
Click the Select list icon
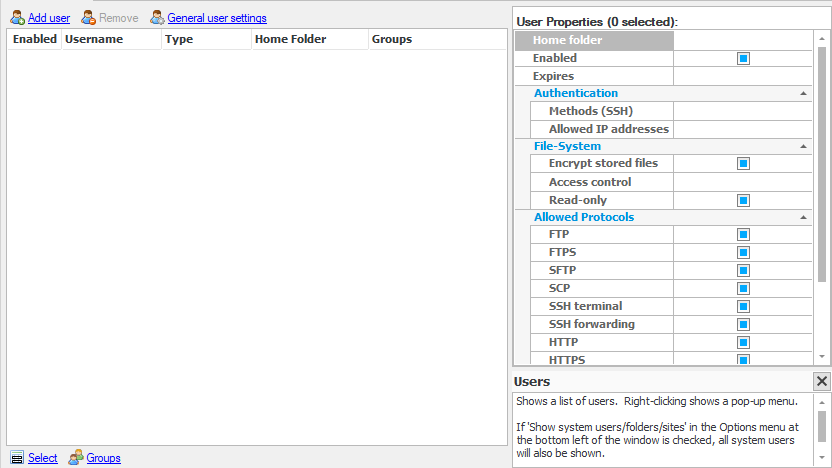[x=17, y=457]
